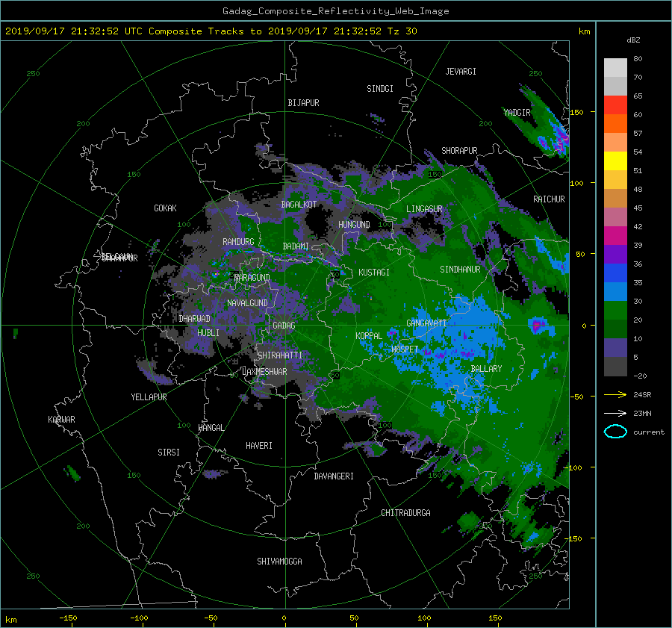Select the red 65 dBZ color swatch
672x628 pixels.
(x=615, y=105)
